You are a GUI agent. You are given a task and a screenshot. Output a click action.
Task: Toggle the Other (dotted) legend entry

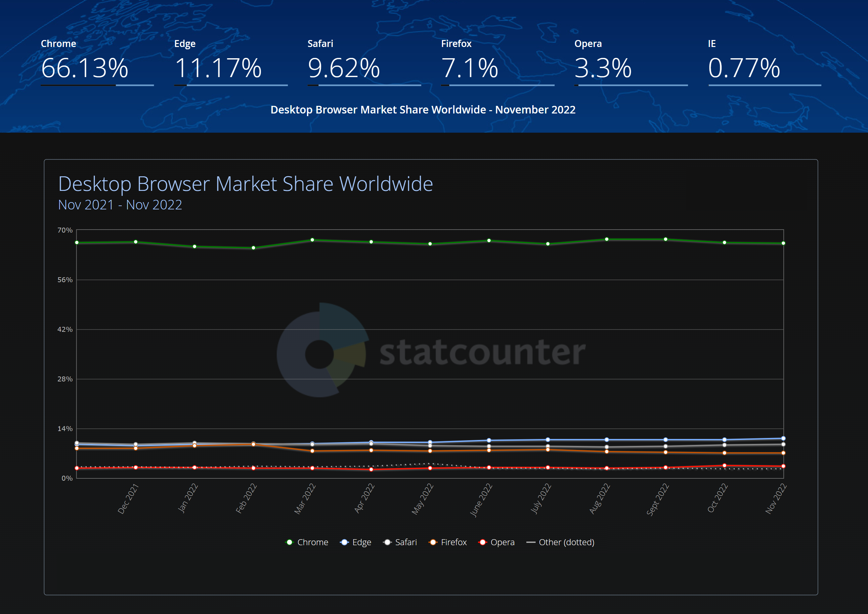pyautogui.click(x=560, y=542)
